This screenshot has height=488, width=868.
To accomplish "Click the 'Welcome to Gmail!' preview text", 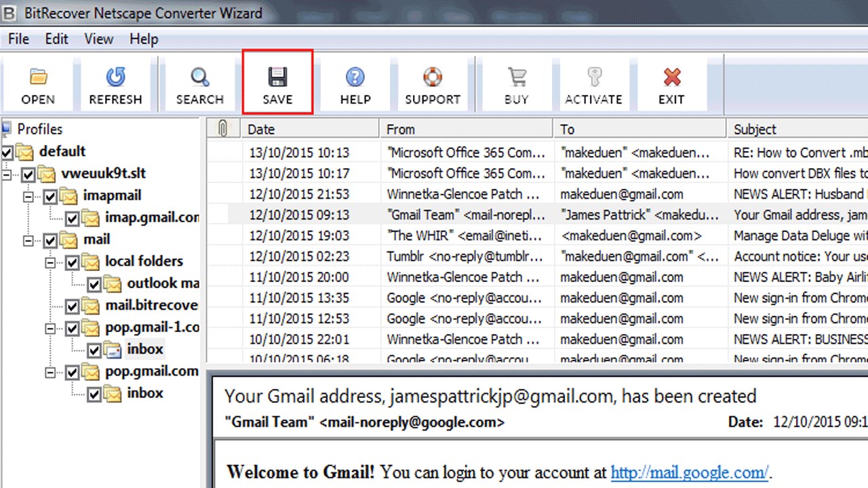I will click(x=300, y=472).
